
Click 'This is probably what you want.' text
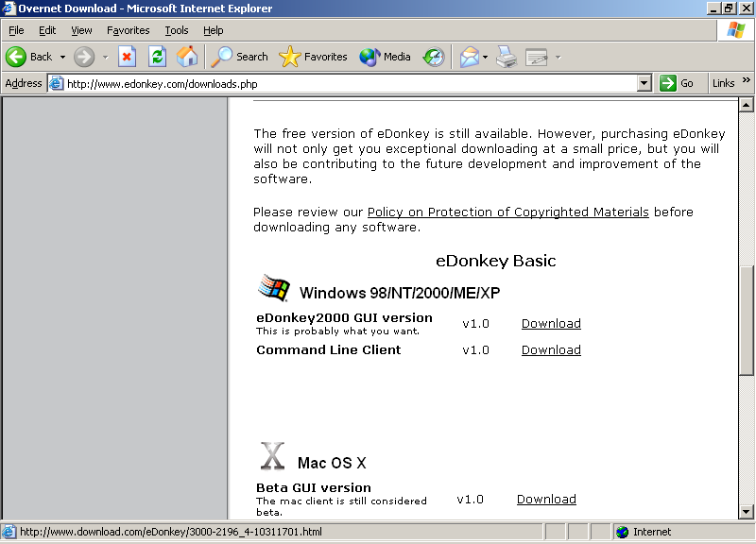coord(337,331)
